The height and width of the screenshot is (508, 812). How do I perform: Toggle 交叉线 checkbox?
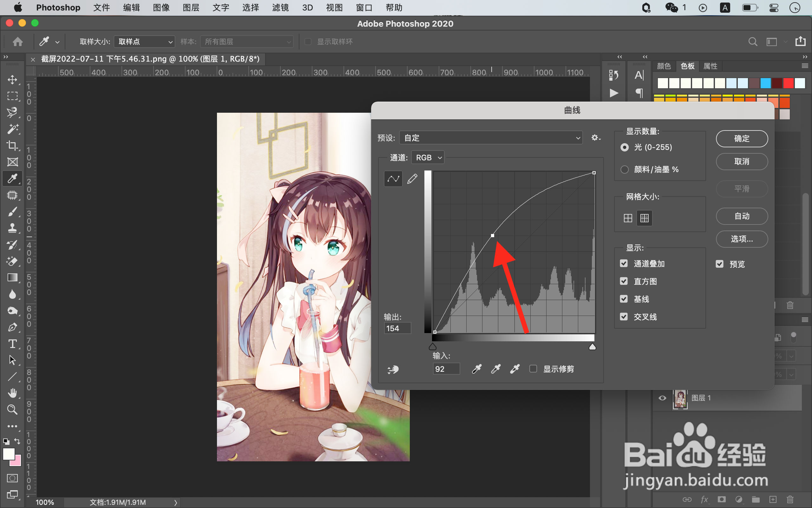(624, 317)
